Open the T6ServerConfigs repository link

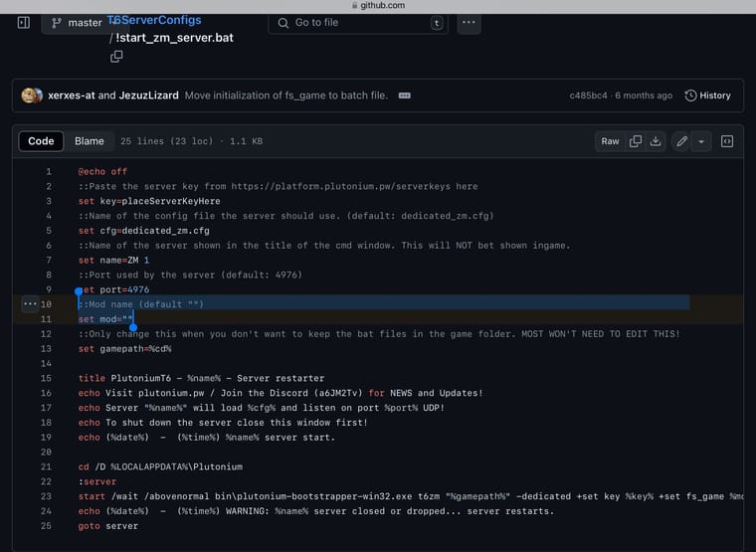pos(154,20)
